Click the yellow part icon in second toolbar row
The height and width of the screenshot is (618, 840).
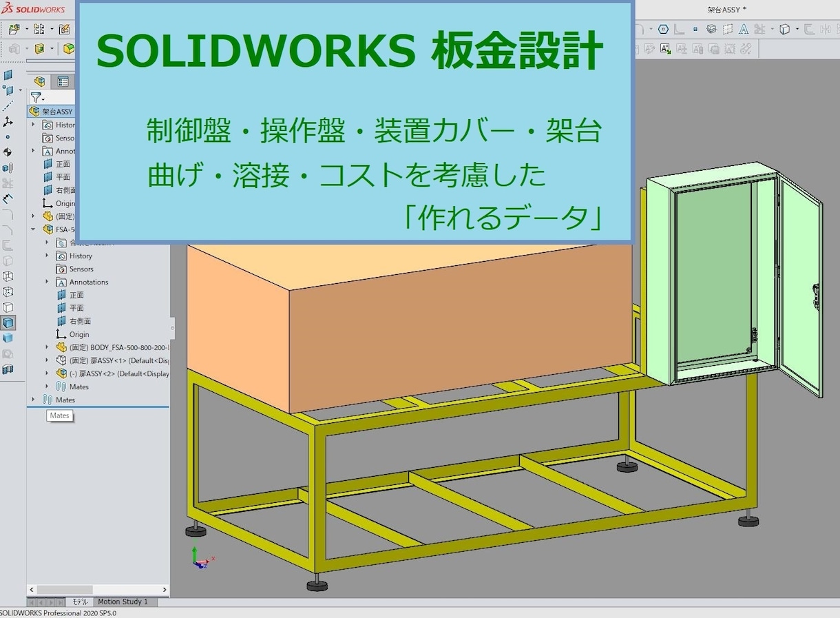pyautogui.click(x=40, y=48)
